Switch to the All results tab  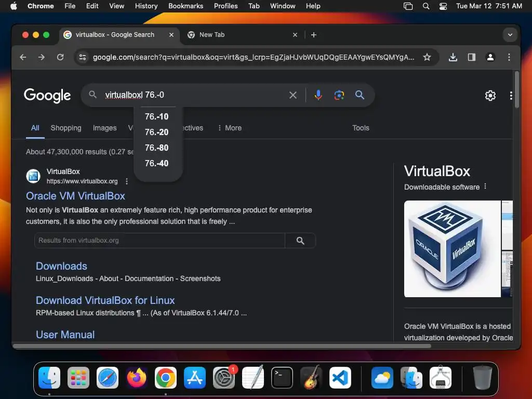[35, 128]
